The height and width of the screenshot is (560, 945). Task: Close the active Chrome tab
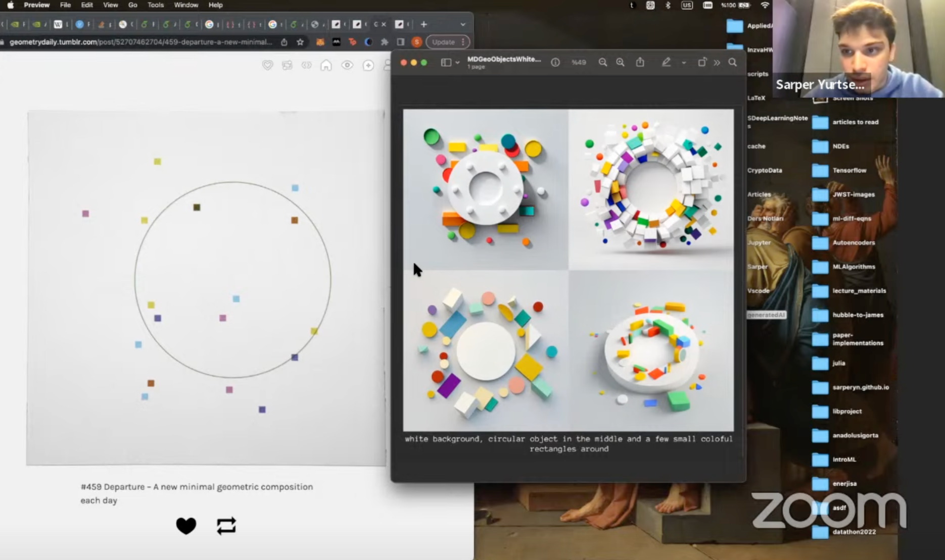point(384,24)
